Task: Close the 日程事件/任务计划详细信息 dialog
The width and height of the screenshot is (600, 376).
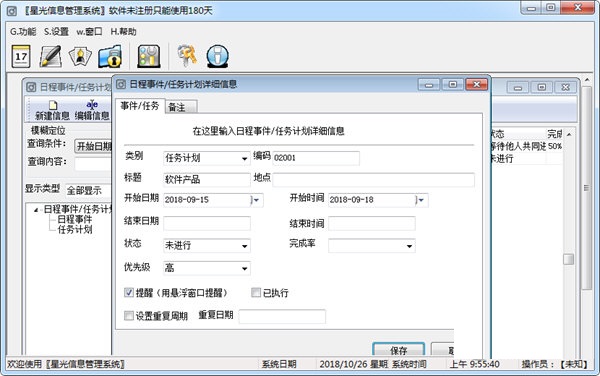Action: click(x=477, y=85)
